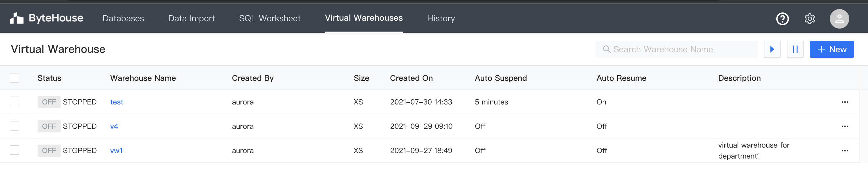Open the History tab

pos(441,19)
